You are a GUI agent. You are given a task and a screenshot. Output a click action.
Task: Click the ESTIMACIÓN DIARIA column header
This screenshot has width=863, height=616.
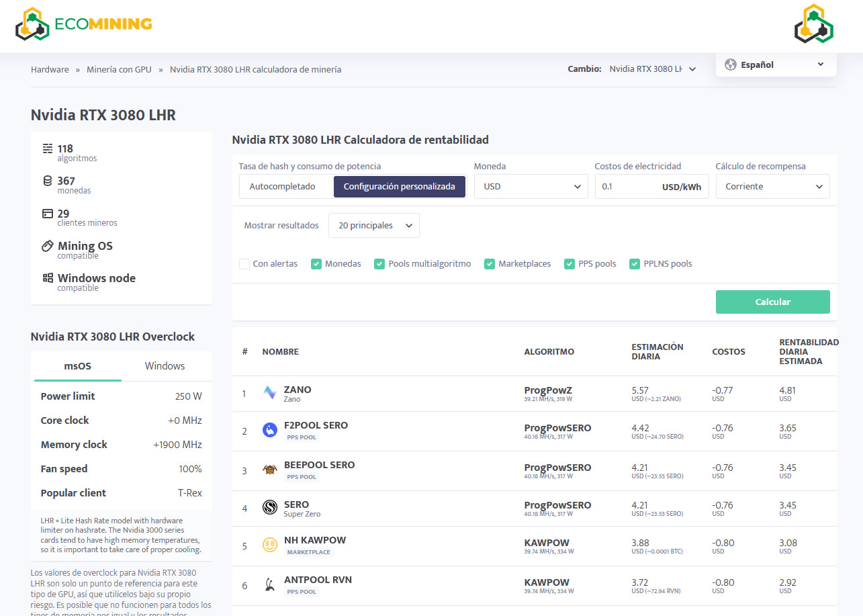pos(657,352)
